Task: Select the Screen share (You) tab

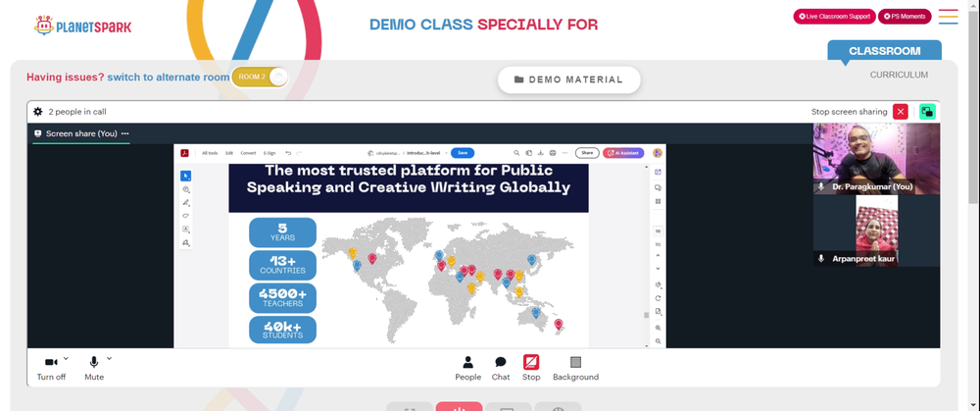Action: pyautogui.click(x=81, y=133)
